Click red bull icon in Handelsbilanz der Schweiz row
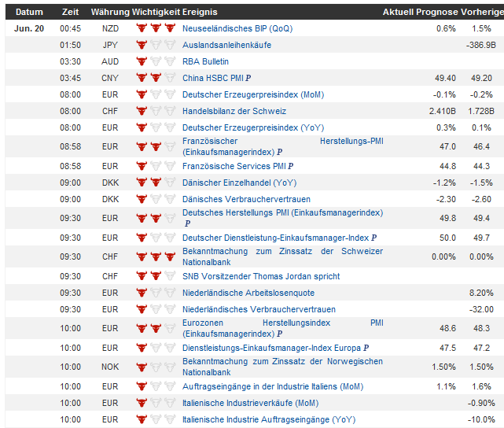Image resolution: width=504 pixels, height=428 pixels. click(142, 111)
